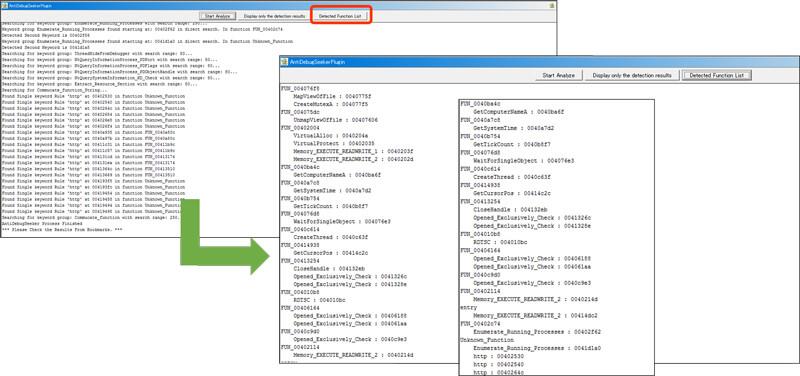Click Display only the detection results in front window
Image resolution: width=800 pixels, height=376 pixels.
point(632,76)
